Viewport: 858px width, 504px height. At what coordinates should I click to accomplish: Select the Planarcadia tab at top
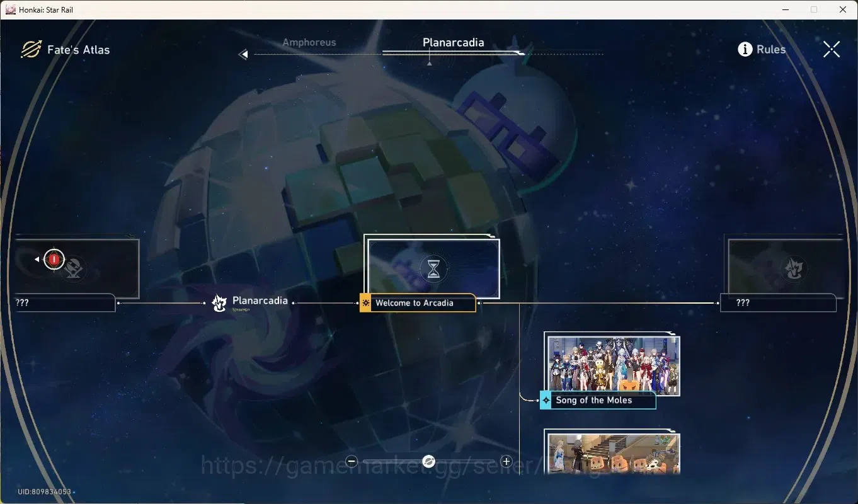(x=454, y=42)
